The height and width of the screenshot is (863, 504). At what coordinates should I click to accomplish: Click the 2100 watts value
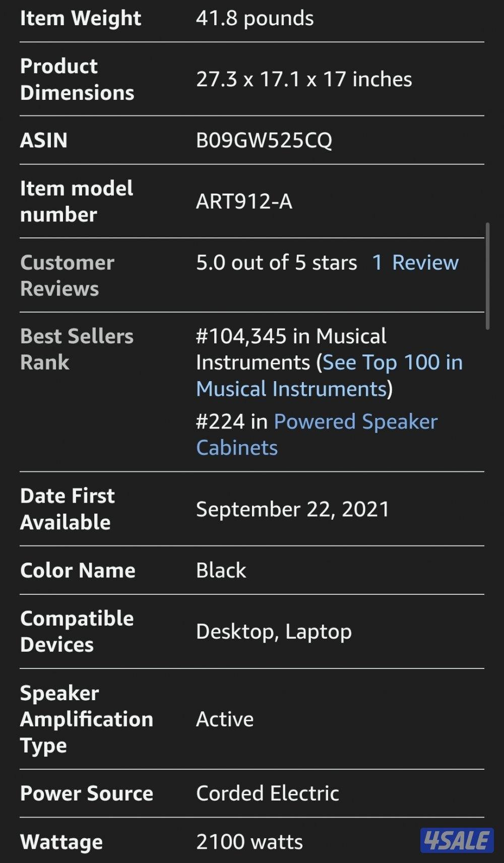(x=249, y=842)
